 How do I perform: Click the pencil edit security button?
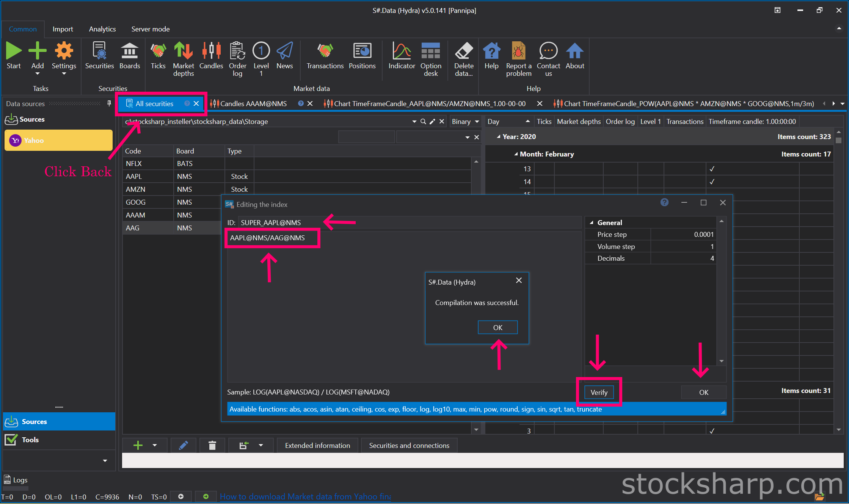(x=184, y=445)
